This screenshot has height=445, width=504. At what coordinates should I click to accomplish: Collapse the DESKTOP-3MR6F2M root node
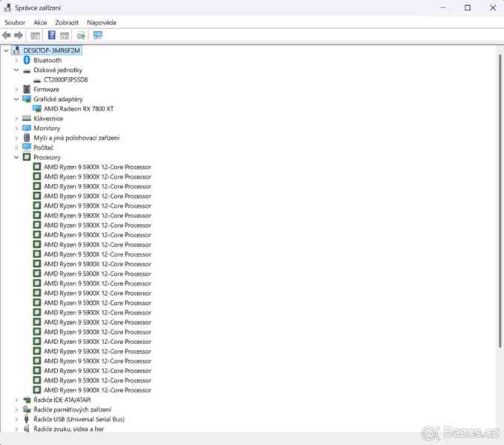click(6, 50)
